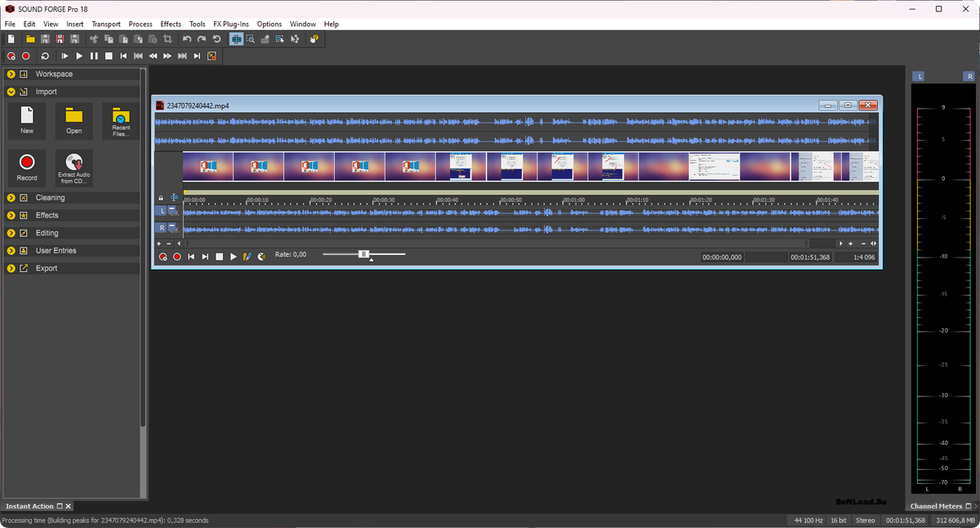Click Forward in the main transport toolbar
This screenshot has height=528, width=980.
[x=167, y=56]
